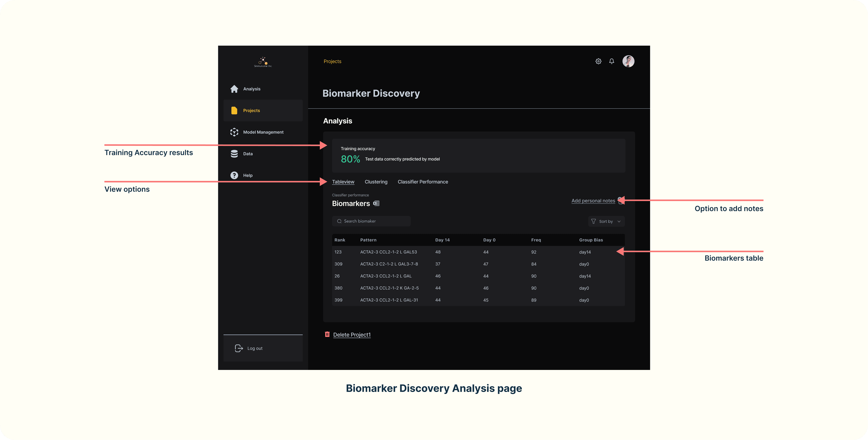Export Biomarkers via the spreadsheet icon
Screen dimensions: 868x440
(376, 203)
